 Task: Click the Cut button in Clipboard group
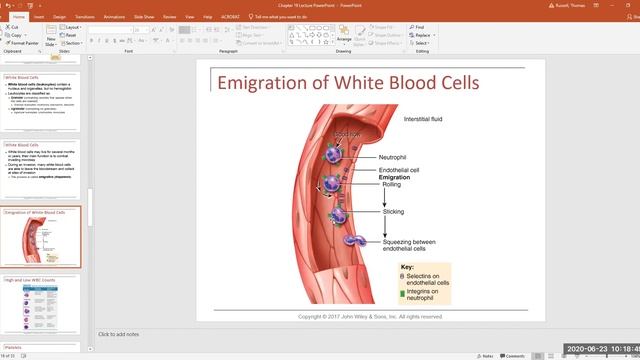(11, 27)
